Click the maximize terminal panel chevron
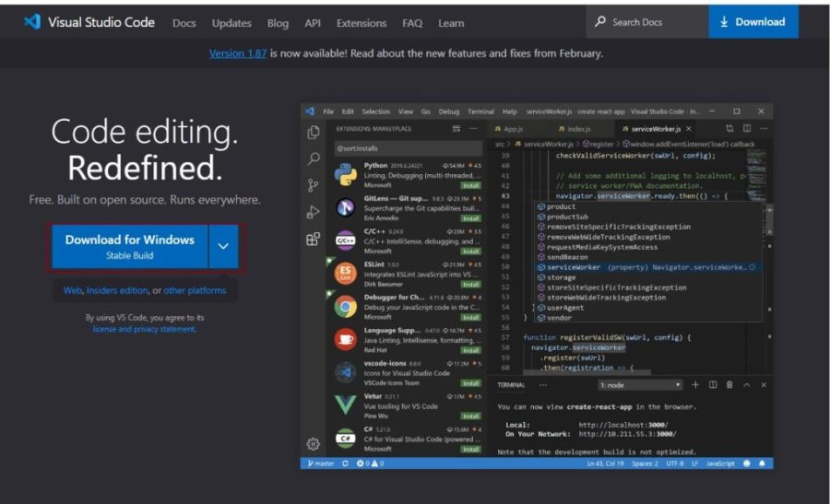Screen dimensions: 830x504 point(746,385)
